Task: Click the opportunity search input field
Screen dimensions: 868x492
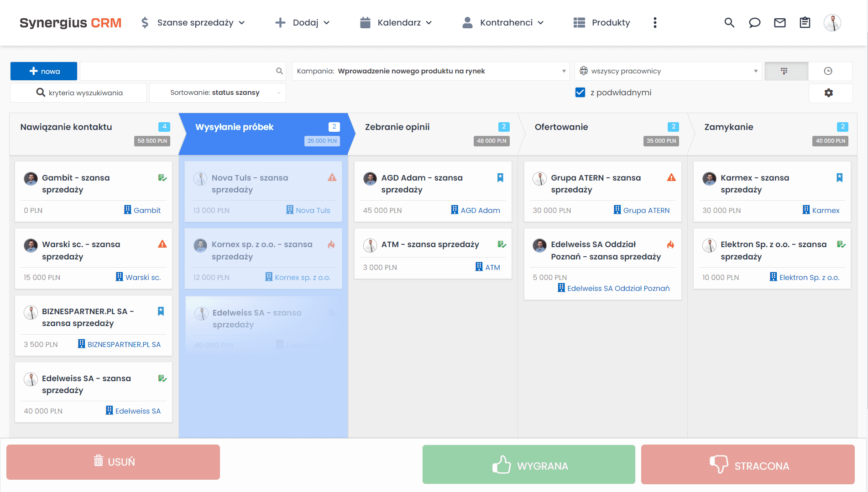Action: coord(178,71)
